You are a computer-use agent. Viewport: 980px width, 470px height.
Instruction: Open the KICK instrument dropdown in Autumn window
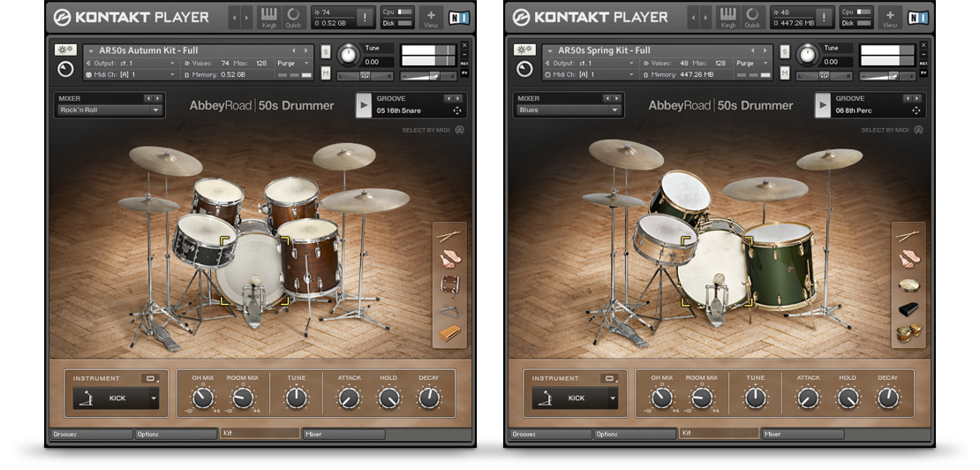pyautogui.click(x=116, y=398)
